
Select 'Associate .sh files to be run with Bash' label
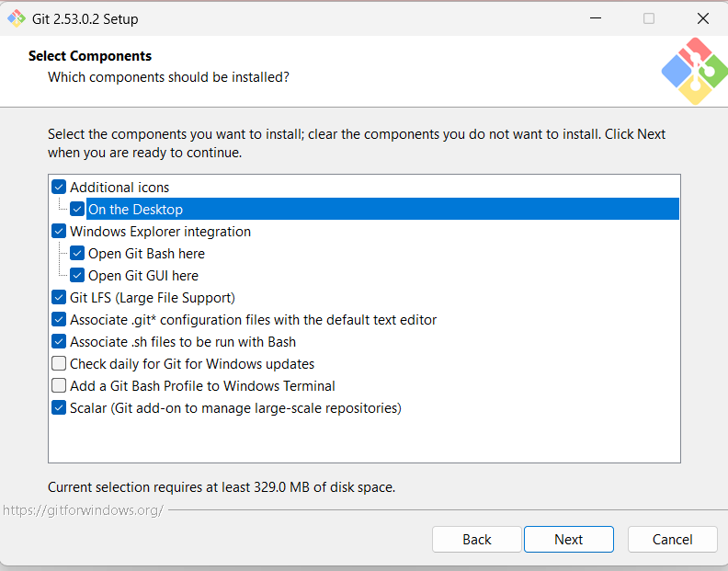tap(183, 342)
